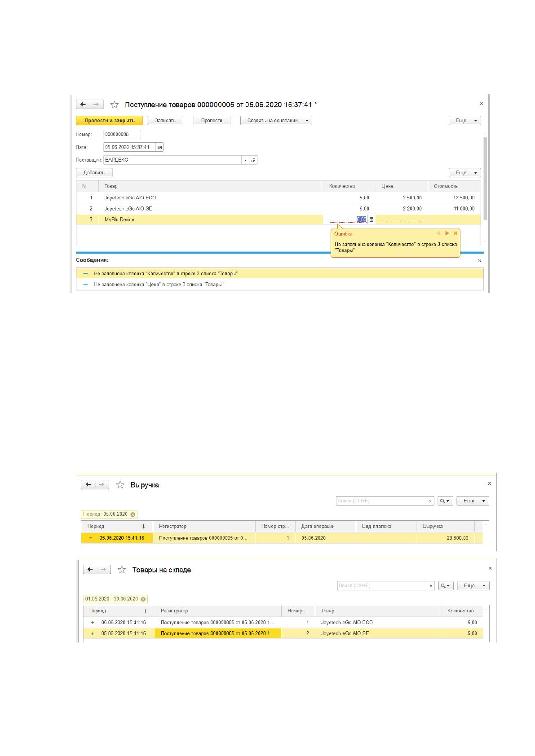The height and width of the screenshot is (756, 535).
Task: Click previous error arrow in Ошибка tooltip
Action: tap(438, 233)
